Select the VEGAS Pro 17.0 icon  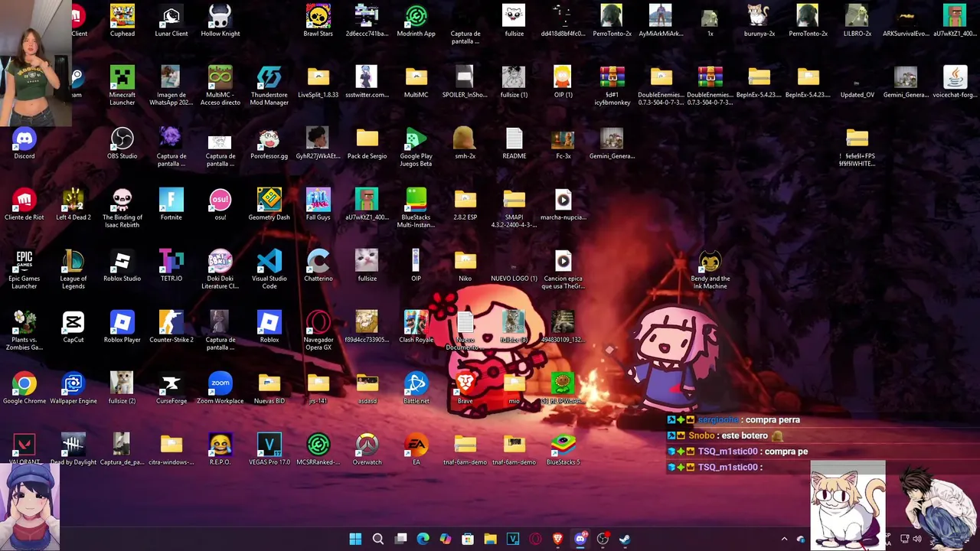tap(269, 449)
